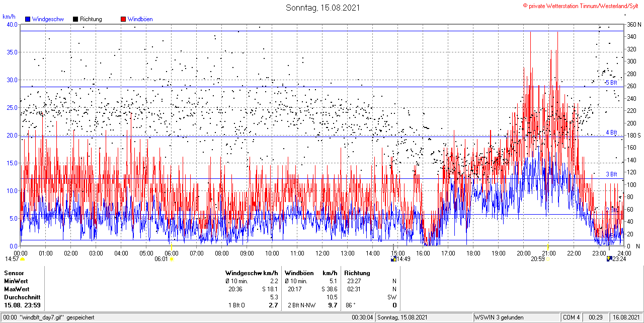Click the blue Windgeschw legend swatch

coord(27,19)
